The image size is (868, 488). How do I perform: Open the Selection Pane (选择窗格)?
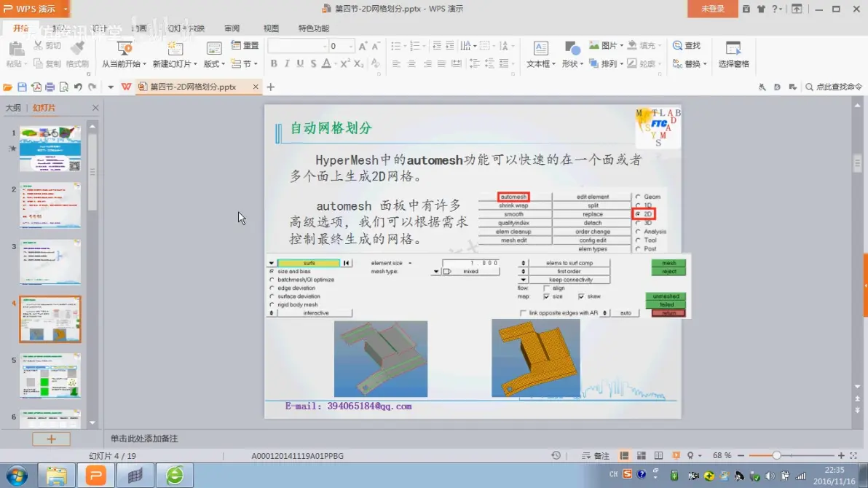[733, 55]
